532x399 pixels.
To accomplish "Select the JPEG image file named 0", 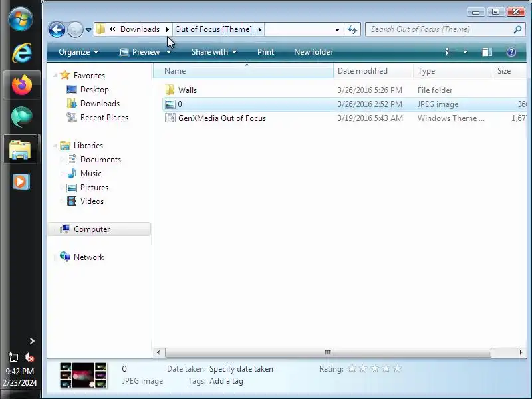I will coord(344,104).
